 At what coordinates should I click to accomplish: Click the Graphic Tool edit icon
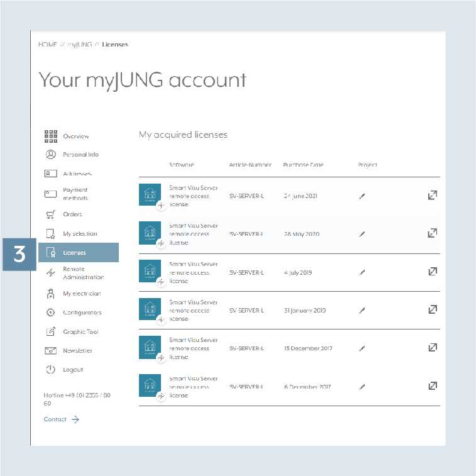click(51, 331)
